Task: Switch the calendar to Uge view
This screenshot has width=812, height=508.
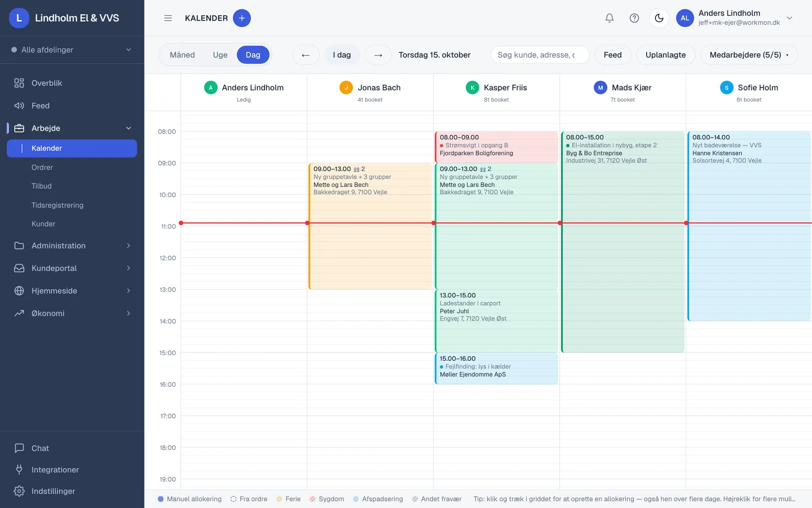Action: click(220, 55)
